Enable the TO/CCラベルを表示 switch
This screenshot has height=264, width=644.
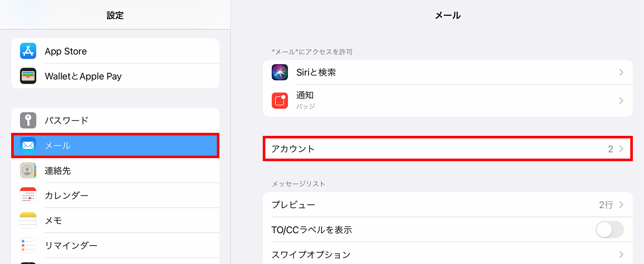(x=610, y=230)
